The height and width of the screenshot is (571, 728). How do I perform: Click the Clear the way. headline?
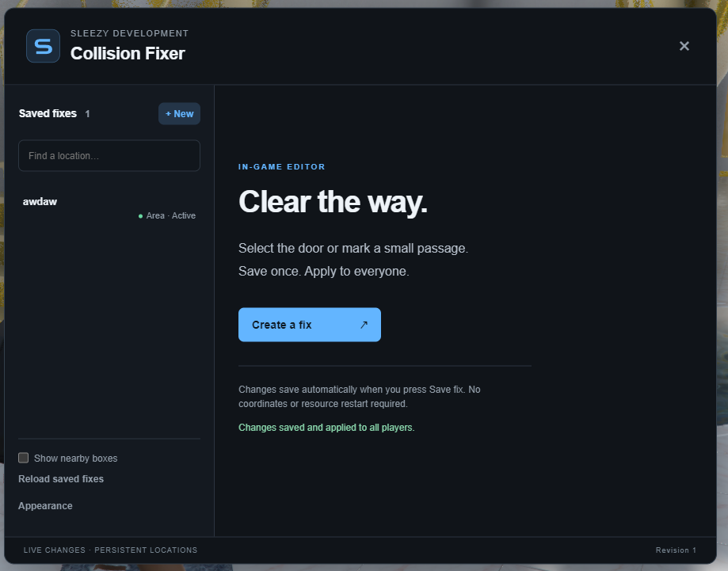[x=333, y=202]
